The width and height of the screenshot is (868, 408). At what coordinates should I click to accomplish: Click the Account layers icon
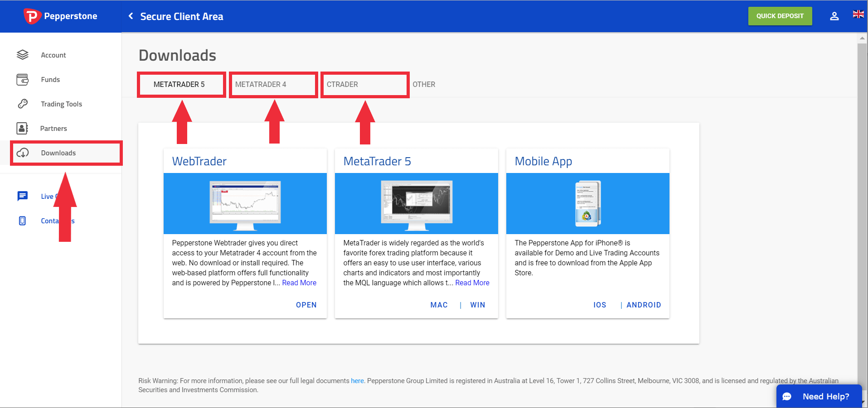point(23,55)
